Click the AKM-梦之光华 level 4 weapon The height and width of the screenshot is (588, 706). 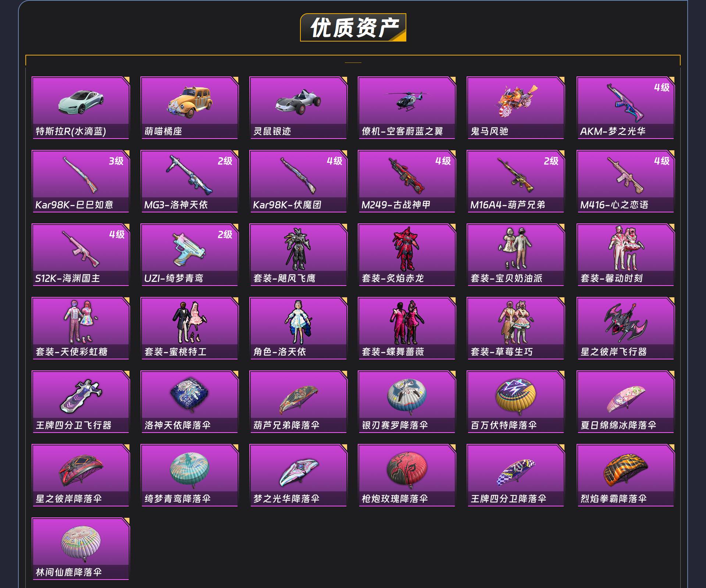click(x=625, y=108)
